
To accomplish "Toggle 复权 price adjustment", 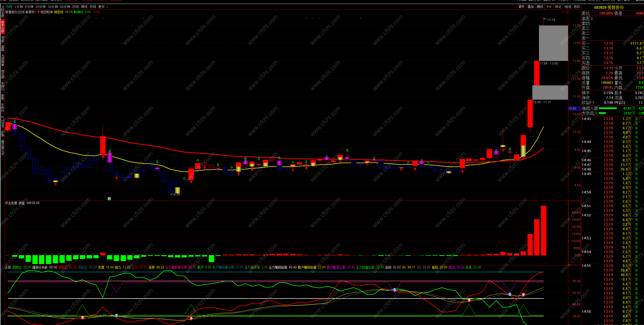I will 522,7.
